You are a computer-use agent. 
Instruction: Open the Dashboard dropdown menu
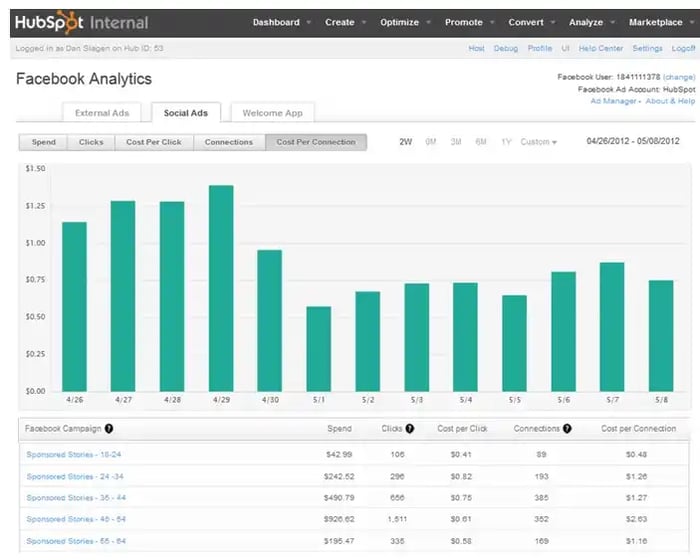[281, 22]
